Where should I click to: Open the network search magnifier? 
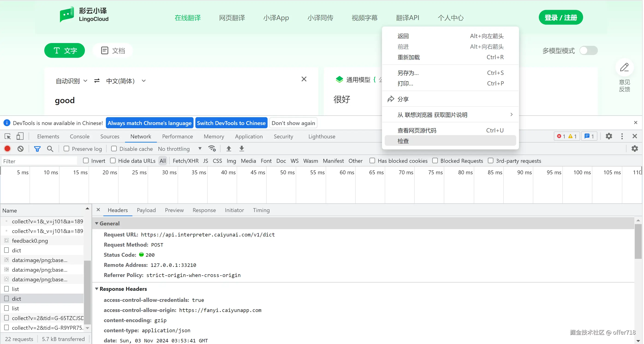[x=50, y=149]
